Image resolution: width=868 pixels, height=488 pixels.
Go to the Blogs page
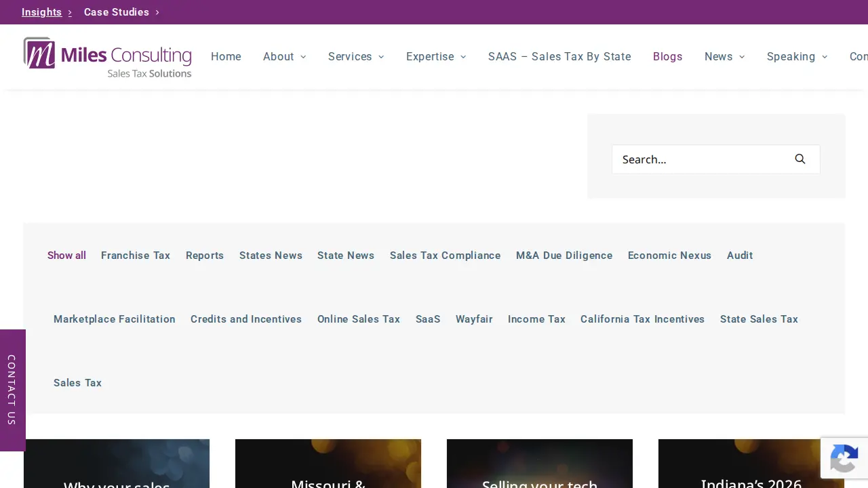(668, 57)
